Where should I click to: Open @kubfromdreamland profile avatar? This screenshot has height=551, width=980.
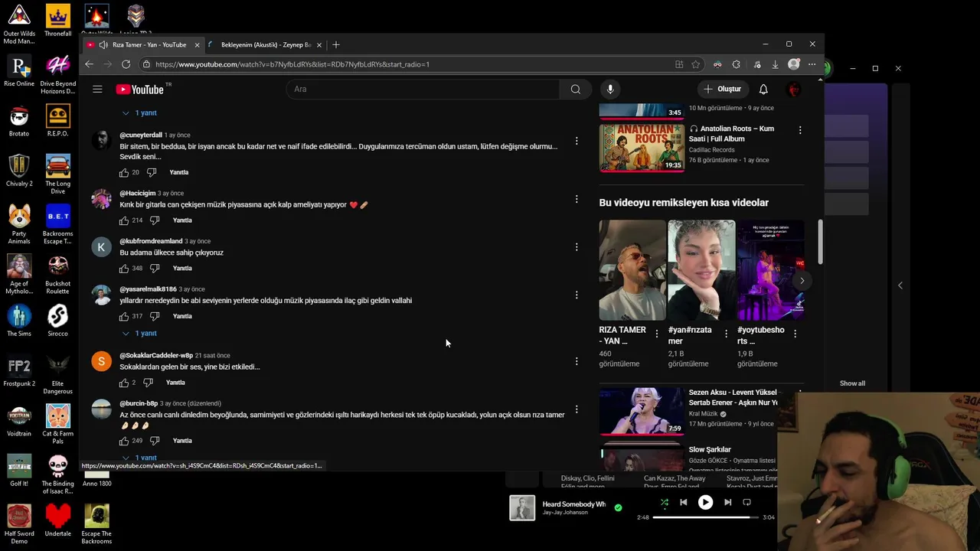[x=101, y=247]
